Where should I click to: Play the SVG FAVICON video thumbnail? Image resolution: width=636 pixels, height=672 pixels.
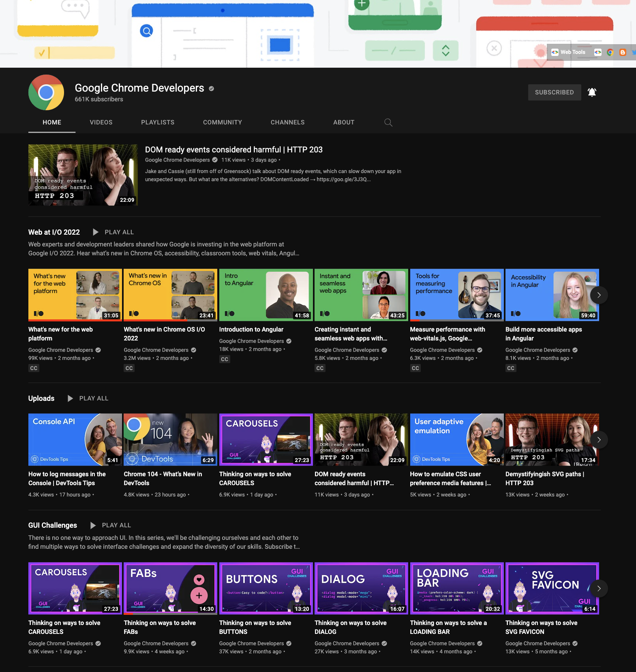[x=552, y=589]
